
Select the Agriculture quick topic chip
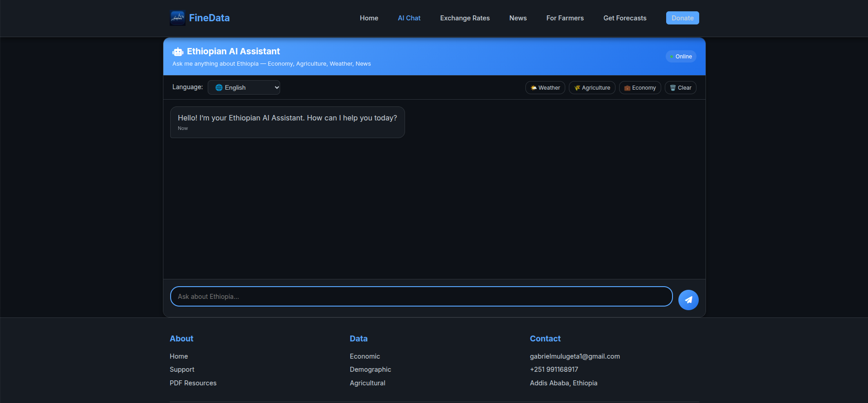(592, 88)
